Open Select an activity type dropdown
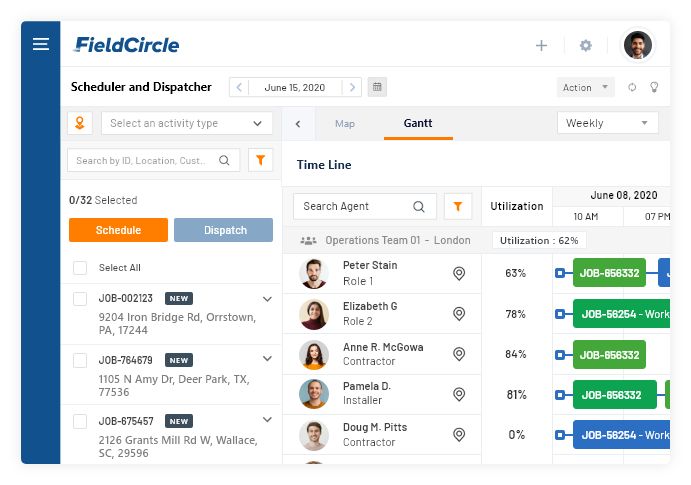 tap(186, 123)
